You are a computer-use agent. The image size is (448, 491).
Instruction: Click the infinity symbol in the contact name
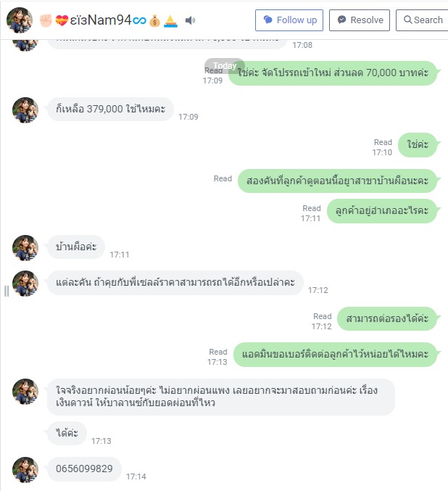139,20
